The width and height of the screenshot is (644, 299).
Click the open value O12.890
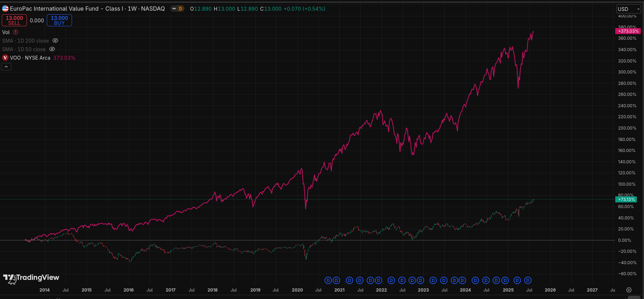(x=201, y=9)
